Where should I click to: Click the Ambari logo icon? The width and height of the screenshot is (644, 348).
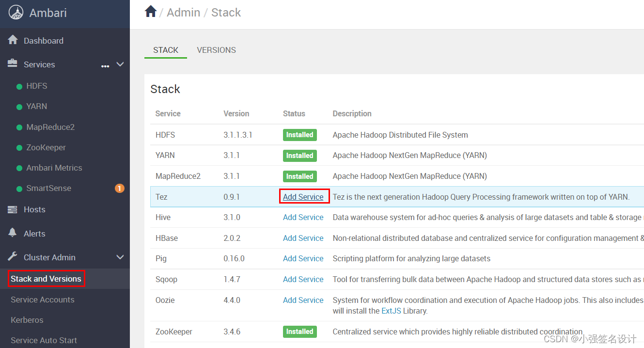(x=16, y=13)
